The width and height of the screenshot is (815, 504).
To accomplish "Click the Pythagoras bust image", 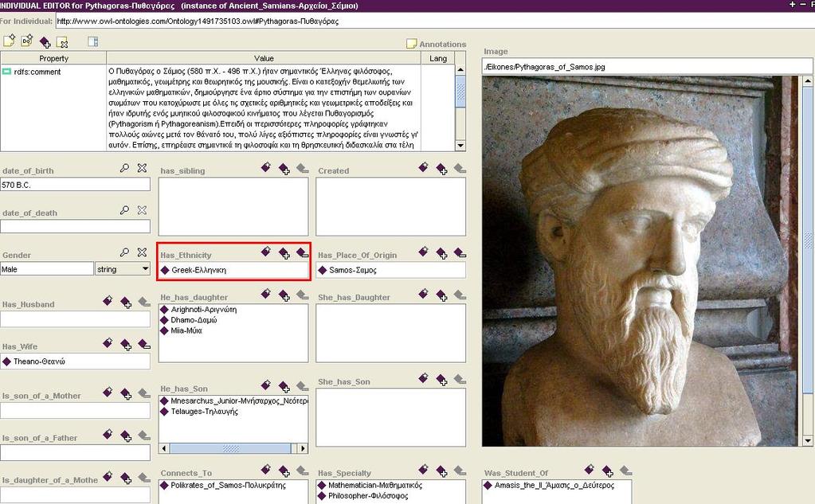I will pyautogui.click(x=641, y=261).
